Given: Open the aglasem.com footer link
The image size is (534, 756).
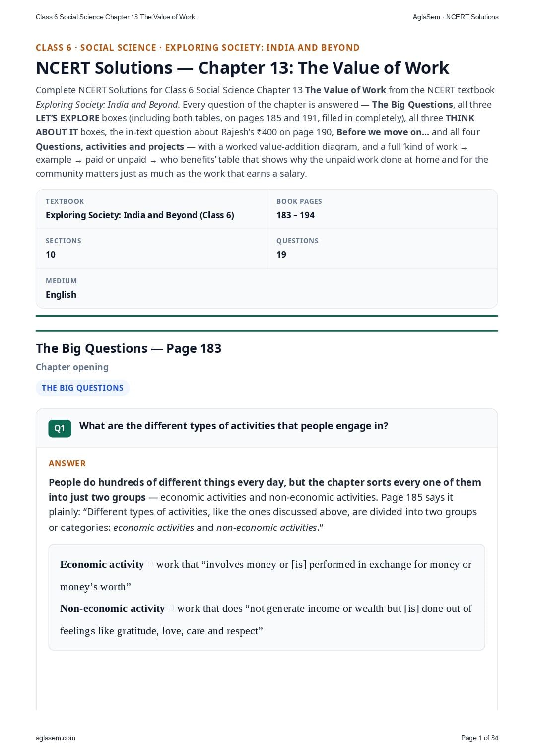Looking at the screenshot, I should pos(56,738).
